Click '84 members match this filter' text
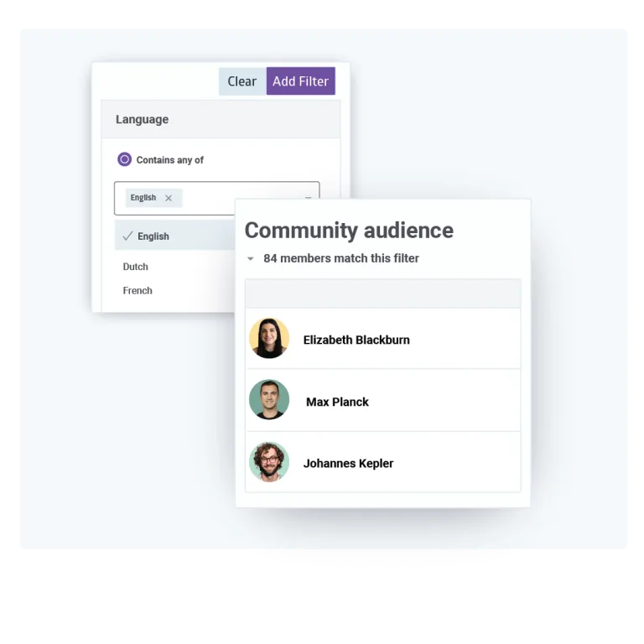The width and height of the screenshot is (644, 644). pyautogui.click(x=340, y=258)
